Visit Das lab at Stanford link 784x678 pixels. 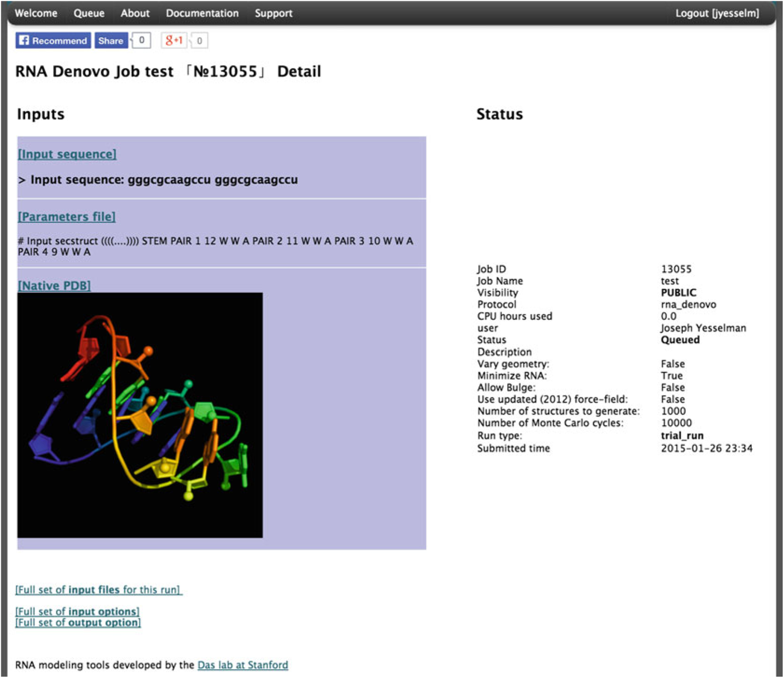243,665
